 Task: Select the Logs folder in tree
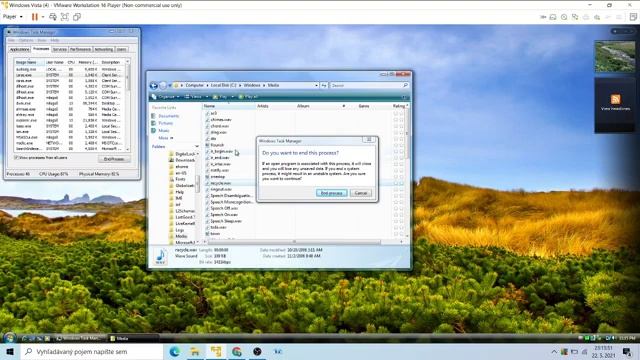(x=176, y=230)
